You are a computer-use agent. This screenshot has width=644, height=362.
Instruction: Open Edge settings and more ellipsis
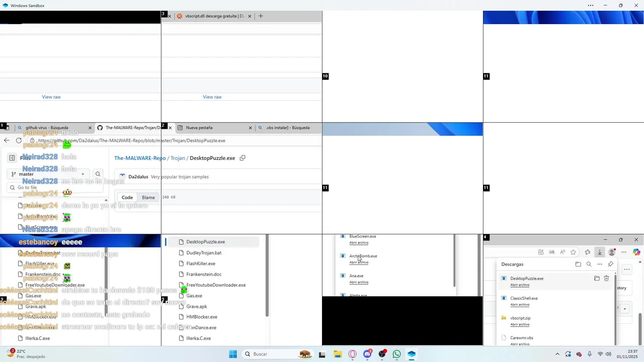[x=624, y=252]
